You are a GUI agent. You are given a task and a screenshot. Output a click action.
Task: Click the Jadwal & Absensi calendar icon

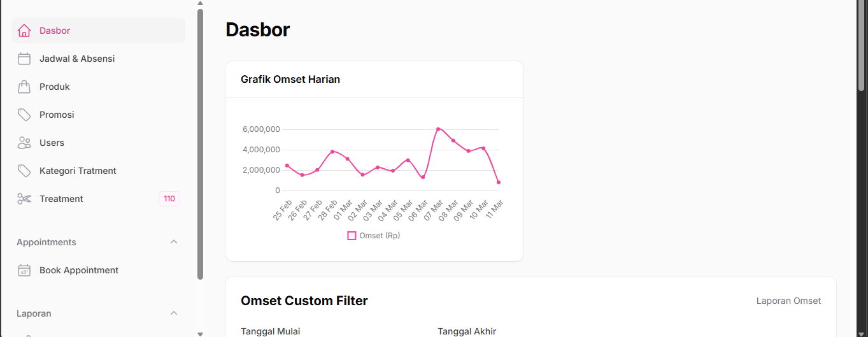coord(24,59)
